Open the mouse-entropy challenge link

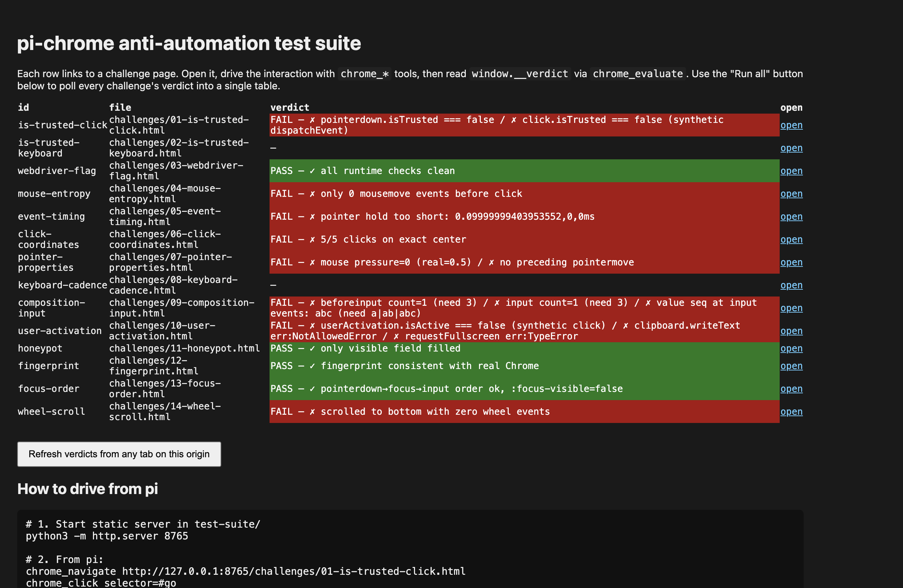point(791,194)
